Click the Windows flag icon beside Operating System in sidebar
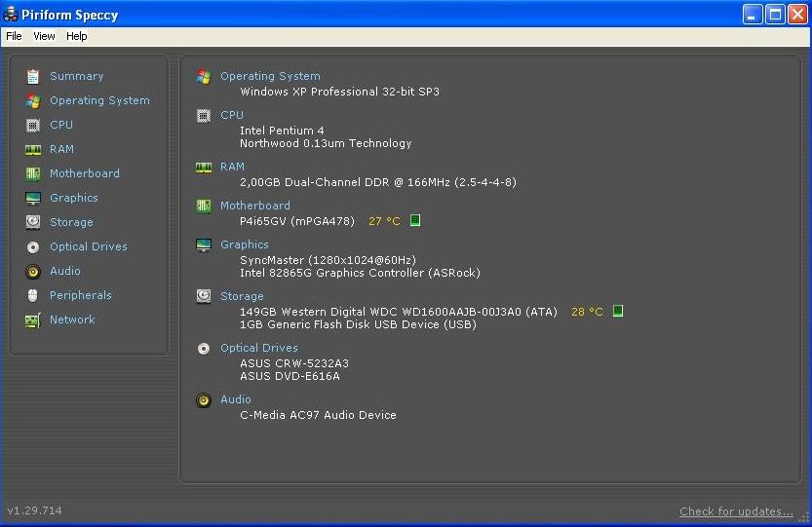812x527 pixels. (33, 101)
